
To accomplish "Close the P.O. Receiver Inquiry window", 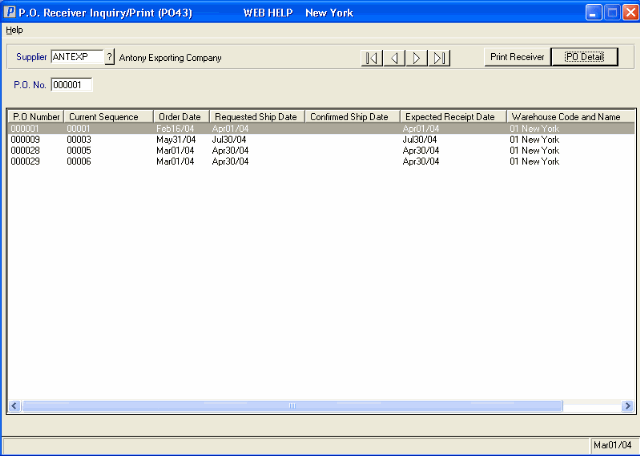I will [631, 13].
